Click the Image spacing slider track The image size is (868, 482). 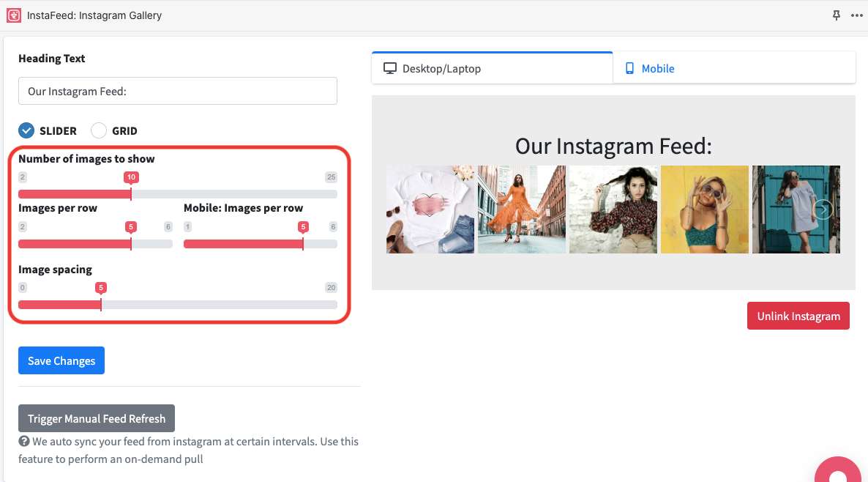[x=178, y=305]
